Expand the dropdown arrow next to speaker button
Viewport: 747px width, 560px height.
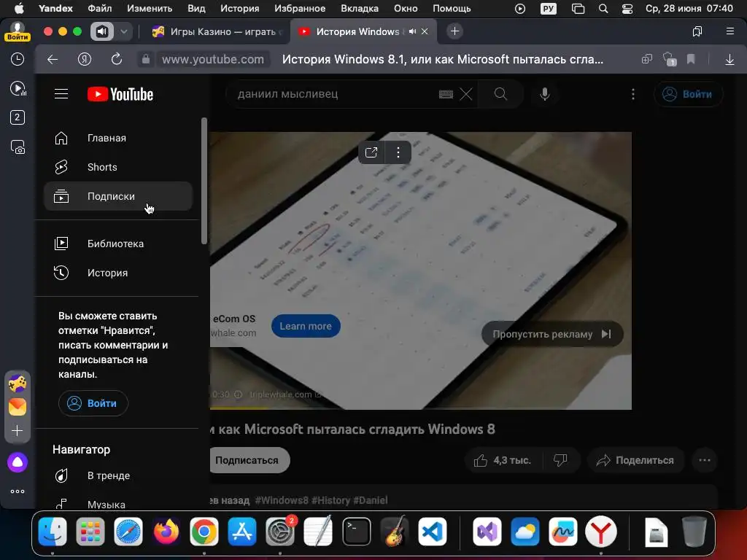pos(124,32)
